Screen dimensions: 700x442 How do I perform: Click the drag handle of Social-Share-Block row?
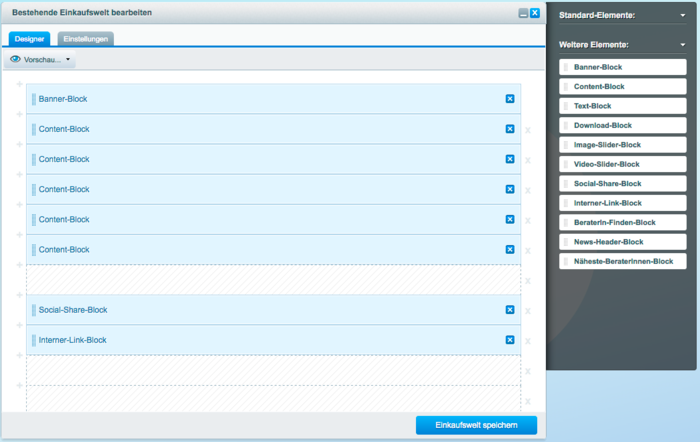point(34,310)
